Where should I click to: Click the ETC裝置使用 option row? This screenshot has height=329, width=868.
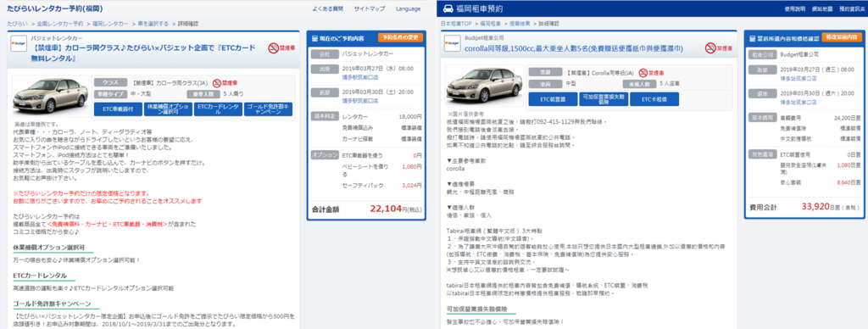point(820,153)
